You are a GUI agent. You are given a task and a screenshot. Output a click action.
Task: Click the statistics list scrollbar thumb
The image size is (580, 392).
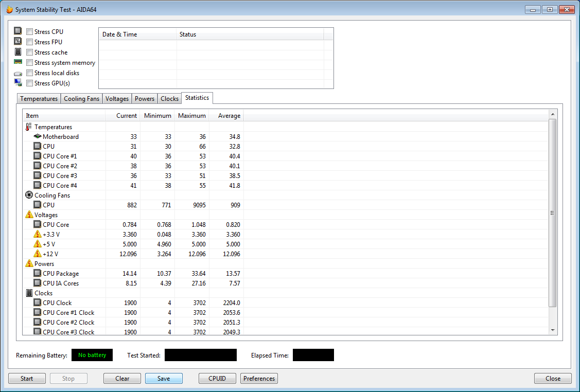click(553, 212)
